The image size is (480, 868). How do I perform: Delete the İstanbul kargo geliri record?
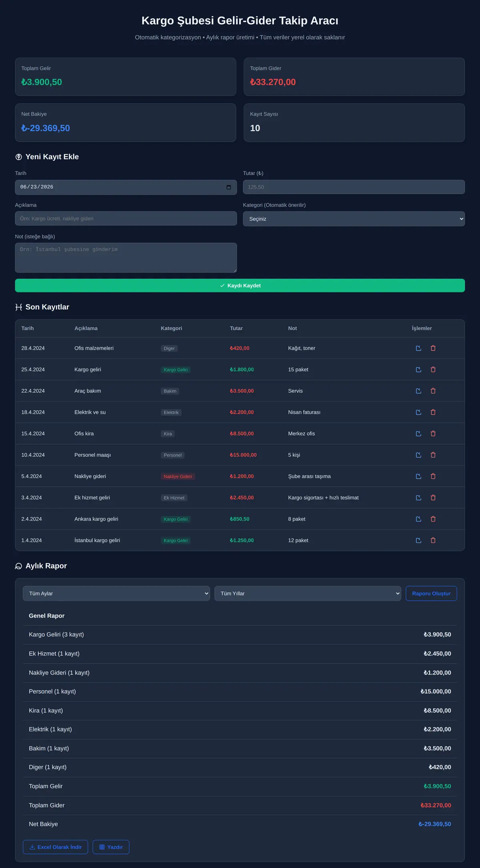433,540
